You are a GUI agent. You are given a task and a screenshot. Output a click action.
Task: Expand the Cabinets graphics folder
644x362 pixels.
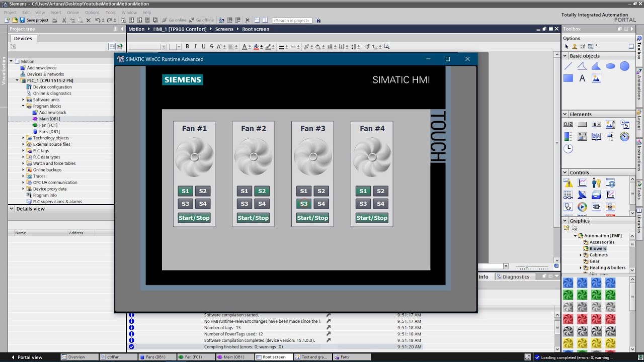pos(581,255)
